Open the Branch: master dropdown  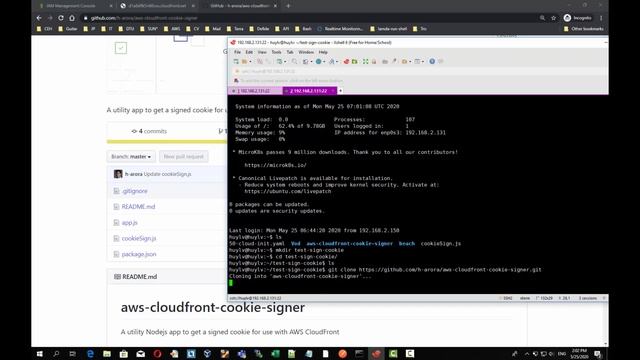[131, 157]
